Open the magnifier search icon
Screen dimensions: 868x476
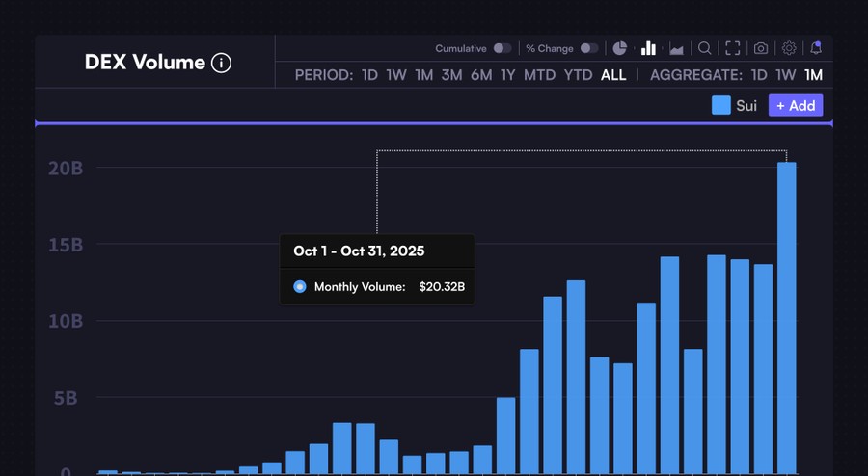[x=704, y=48]
